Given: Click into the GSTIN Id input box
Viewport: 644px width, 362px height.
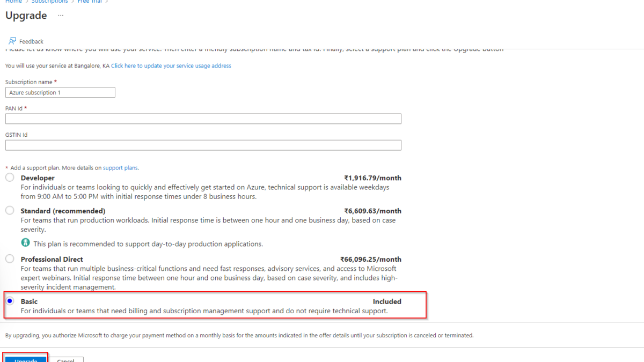Looking at the screenshot, I should 203,145.
